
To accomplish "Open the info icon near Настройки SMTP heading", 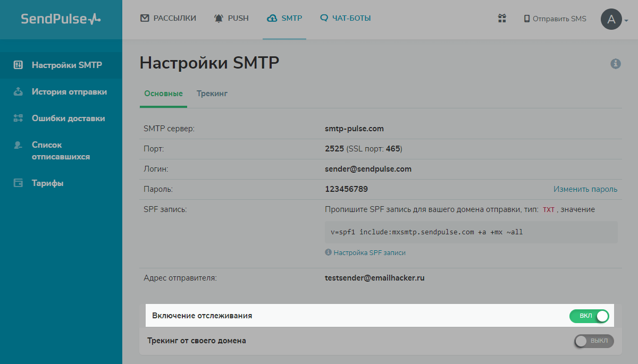I will [x=616, y=63].
